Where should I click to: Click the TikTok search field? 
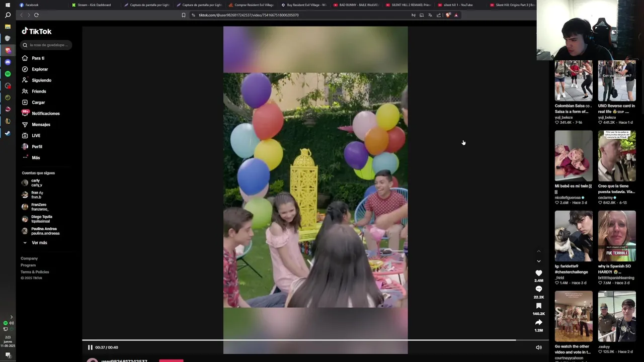[46, 45]
